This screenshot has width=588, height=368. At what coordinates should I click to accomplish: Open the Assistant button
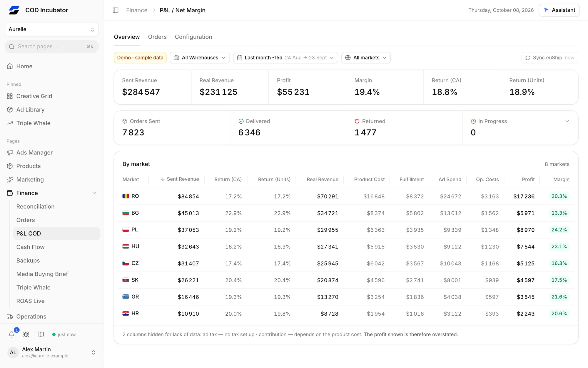click(x=559, y=10)
